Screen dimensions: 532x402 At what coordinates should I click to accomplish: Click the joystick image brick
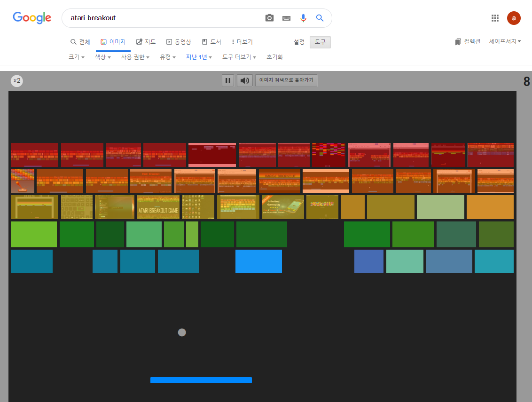pyautogui.click(x=23, y=181)
